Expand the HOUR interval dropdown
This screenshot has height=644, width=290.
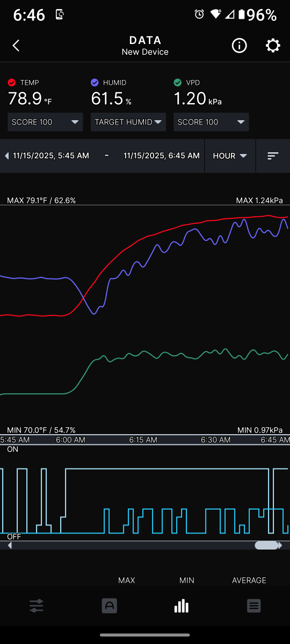[x=230, y=156]
